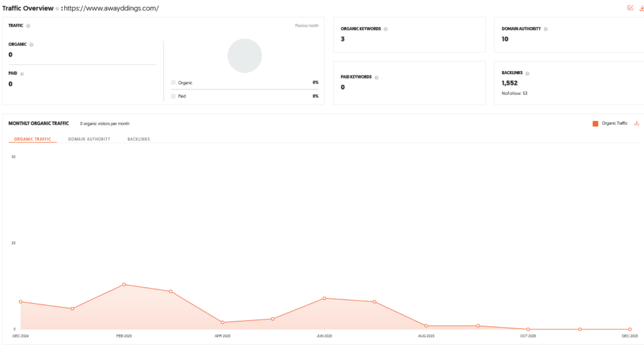The height and width of the screenshot is (346, 644).
Task: Toggle the Paid legend box in traffic breakdown
Action: click(174, 96)
